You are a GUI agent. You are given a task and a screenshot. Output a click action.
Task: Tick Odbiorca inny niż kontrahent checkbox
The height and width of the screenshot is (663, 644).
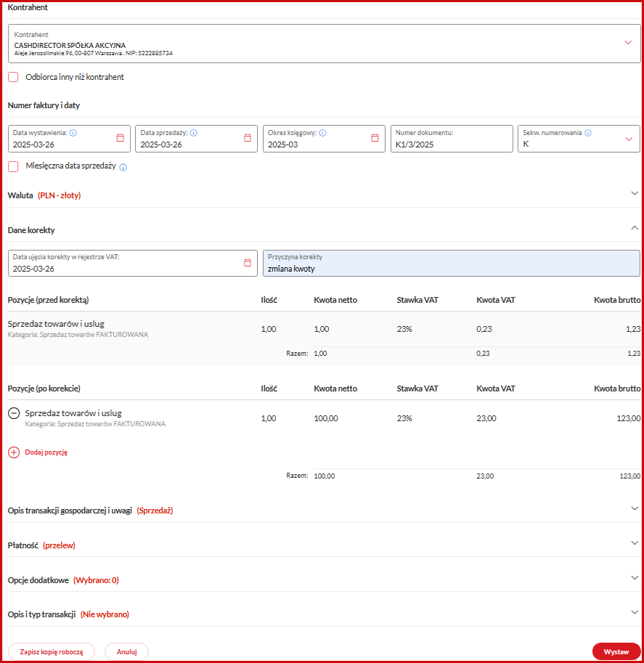click(x=13, y=77)
